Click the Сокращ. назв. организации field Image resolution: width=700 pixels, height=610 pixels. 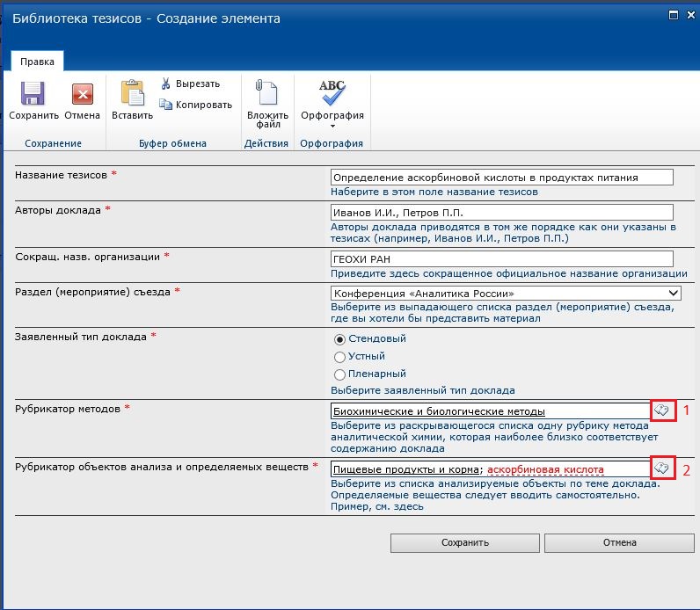pos(502,258)
